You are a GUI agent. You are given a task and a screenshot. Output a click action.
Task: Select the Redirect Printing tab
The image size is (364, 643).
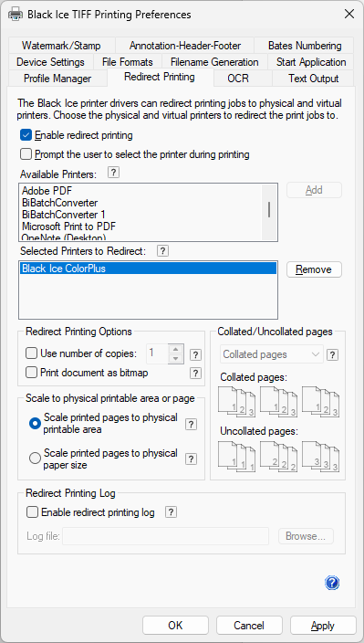[160, 77]
